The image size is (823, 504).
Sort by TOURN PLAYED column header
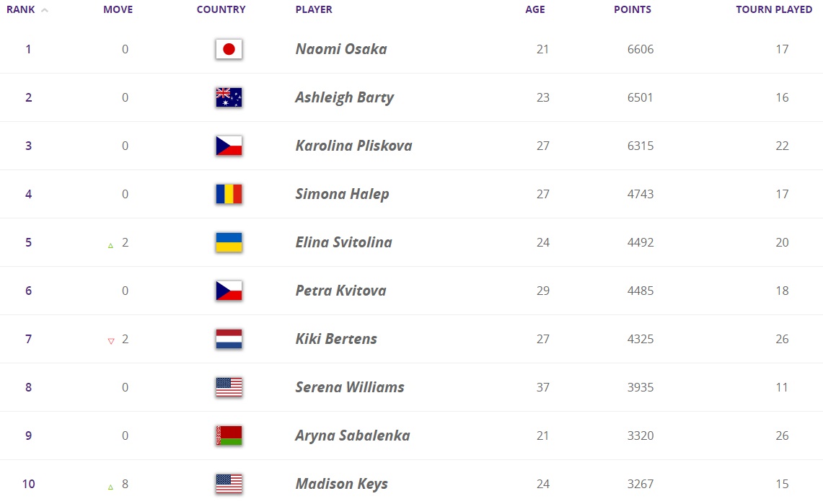point(773,10)
